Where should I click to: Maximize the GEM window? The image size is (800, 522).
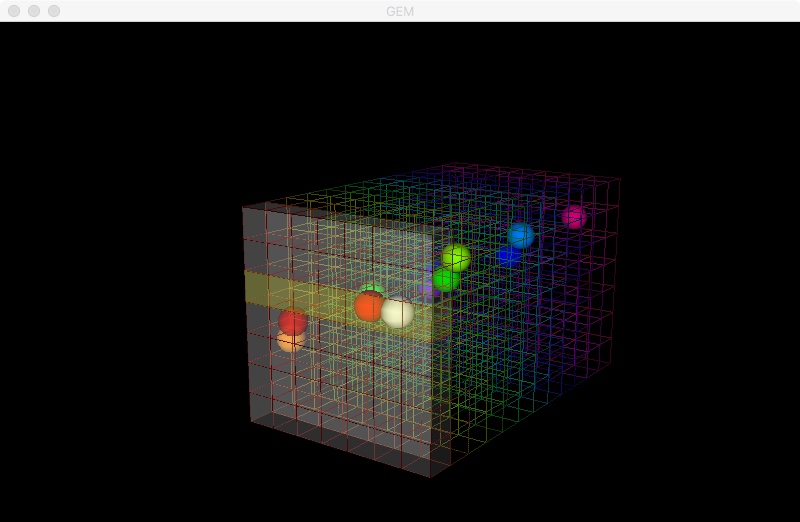tap(54, 11)
